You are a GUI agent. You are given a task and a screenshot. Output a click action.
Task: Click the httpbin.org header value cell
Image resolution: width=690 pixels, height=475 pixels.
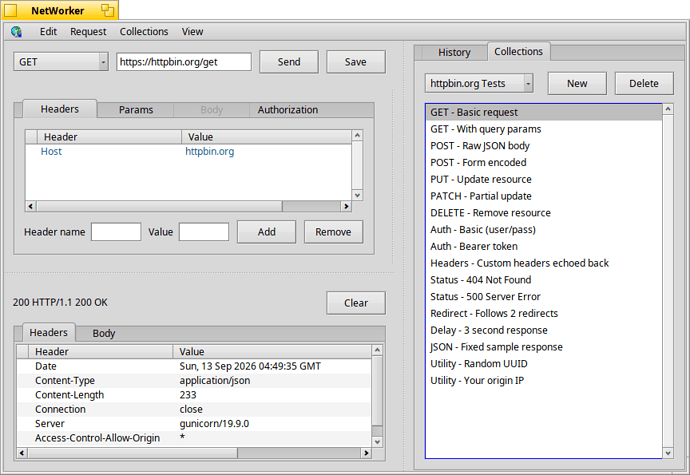click(209, 151)
